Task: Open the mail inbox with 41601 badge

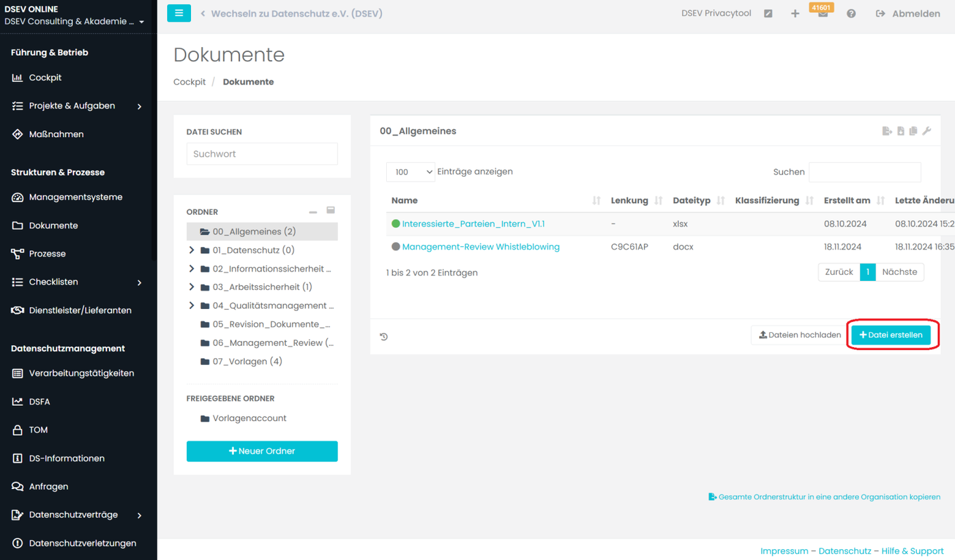Action: point(823,14)
